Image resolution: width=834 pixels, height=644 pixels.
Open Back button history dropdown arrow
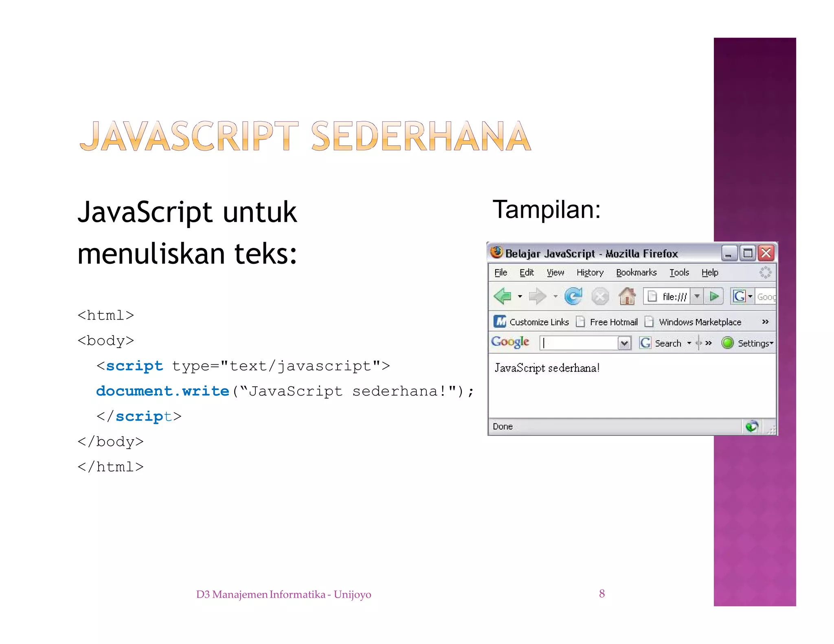pyautogui.click(x=520, y=296)
